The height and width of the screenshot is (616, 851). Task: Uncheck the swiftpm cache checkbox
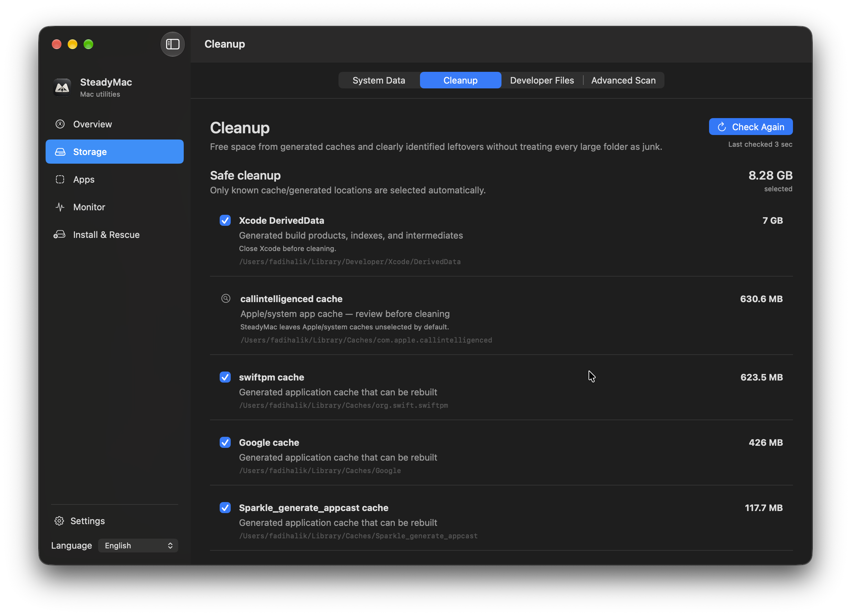point(225,377)
